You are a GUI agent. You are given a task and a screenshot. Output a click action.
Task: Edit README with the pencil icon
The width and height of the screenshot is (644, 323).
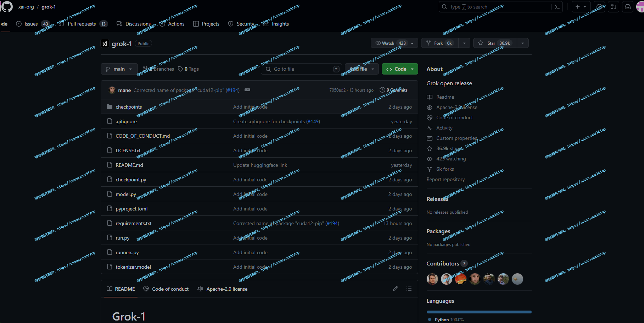click(x=395, y=289)
